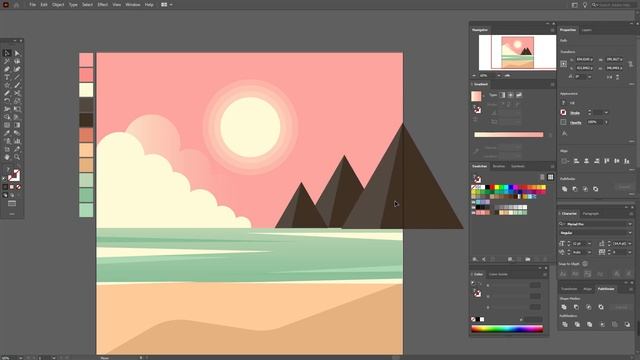
Task: Select the Gradient tool in toolbar
Action: click(x=17, y=125)
